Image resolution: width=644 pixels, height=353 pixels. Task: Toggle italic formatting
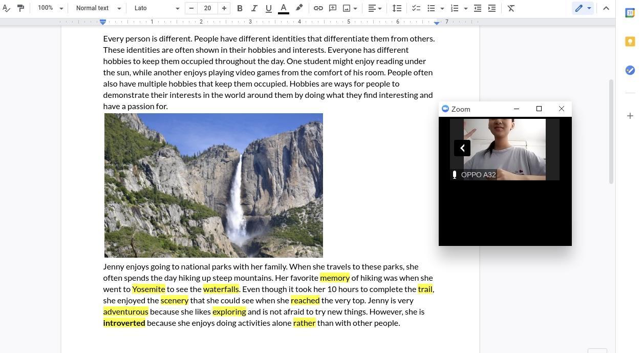click(x=254, y=8)
